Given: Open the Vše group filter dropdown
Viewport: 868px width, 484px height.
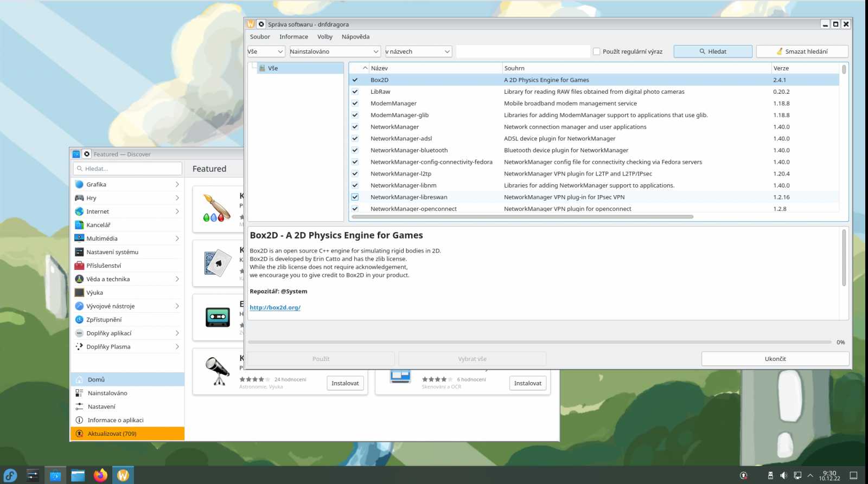Looking at the screenshot, I should pos(266,51).
